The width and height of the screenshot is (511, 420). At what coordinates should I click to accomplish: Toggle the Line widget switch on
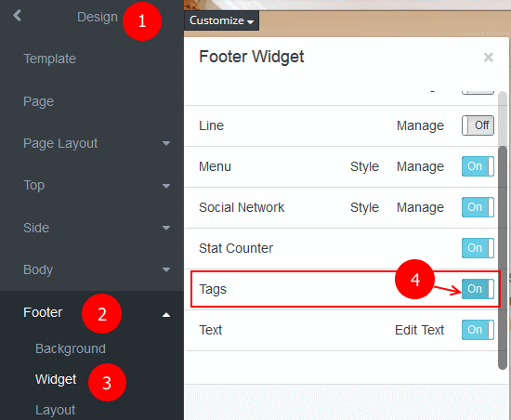coord(478,125)
